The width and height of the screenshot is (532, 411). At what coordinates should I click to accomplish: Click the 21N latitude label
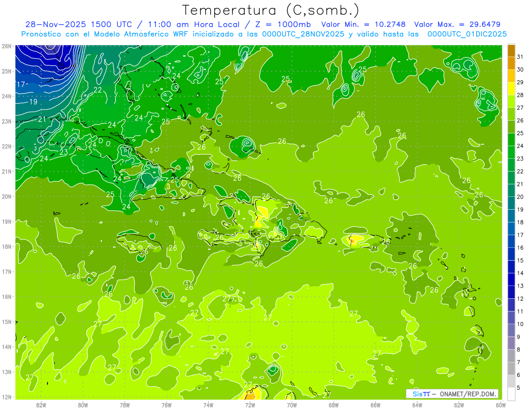tap(6, 171)
